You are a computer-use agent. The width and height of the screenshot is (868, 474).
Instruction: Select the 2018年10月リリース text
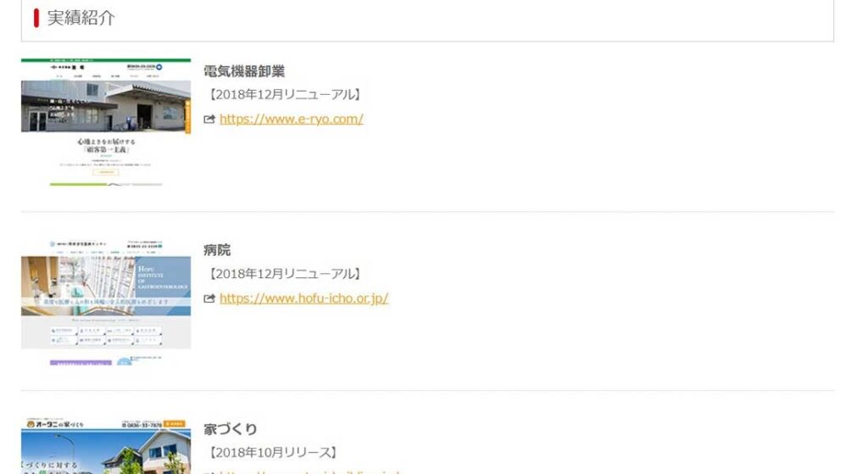coord(272,453)
